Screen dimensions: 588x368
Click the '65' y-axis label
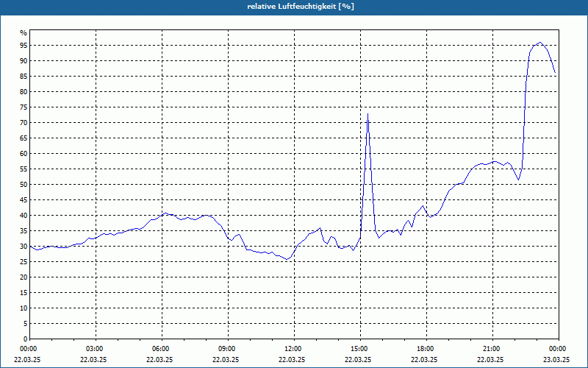[24, 138]
